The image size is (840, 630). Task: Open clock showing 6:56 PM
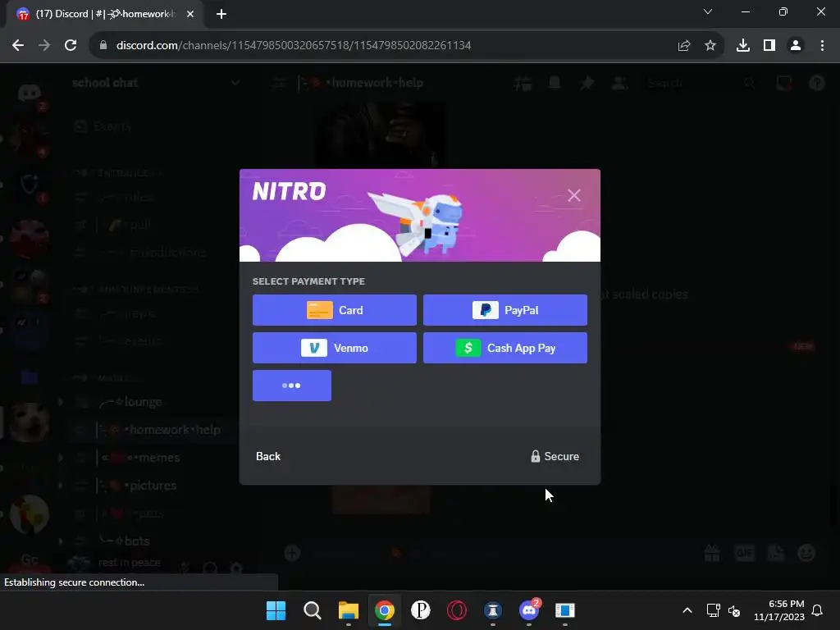point(779,610)
